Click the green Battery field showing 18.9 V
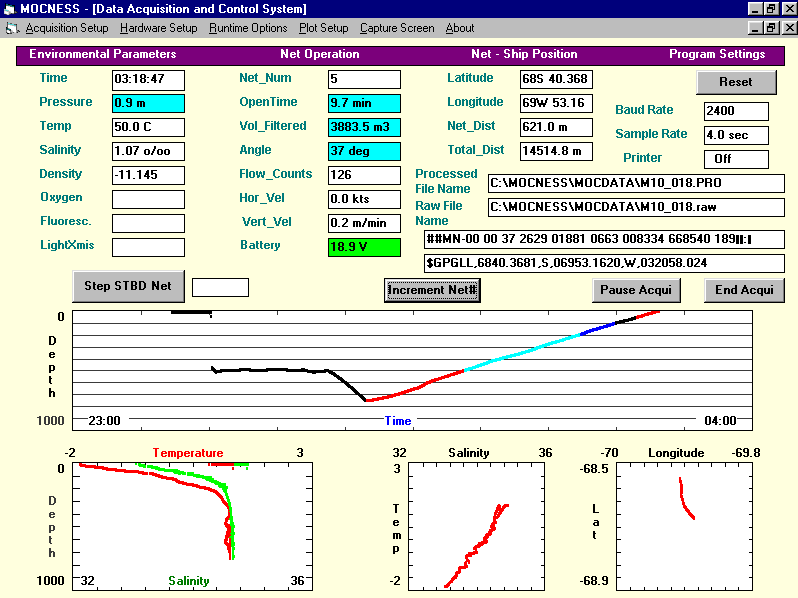Viewport: 798px width, 598px height. [364, 247]
